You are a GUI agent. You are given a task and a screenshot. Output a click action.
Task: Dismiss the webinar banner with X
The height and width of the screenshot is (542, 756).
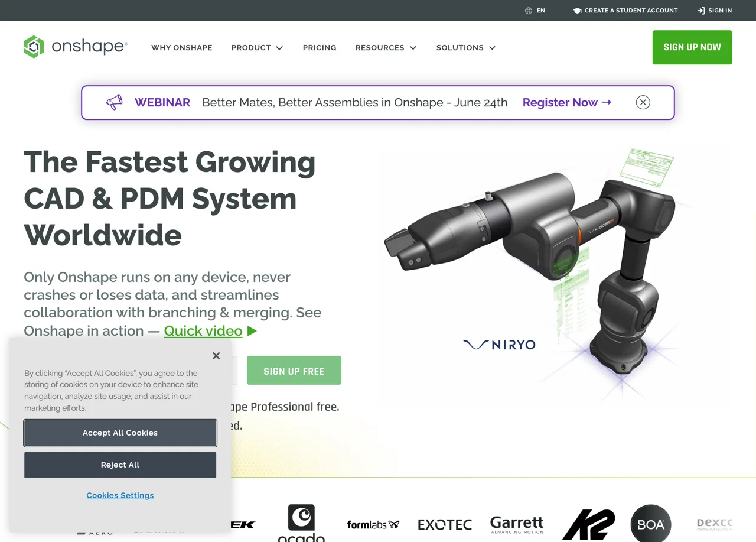click(643, 102)
